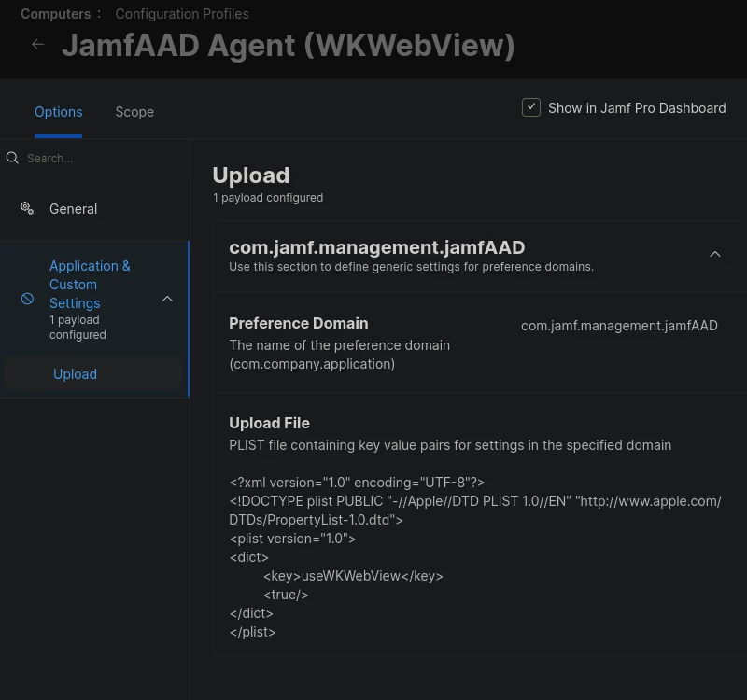Click the <true/> line in the plist
This screenshot has width=747, height=700.
coord(286,595)
